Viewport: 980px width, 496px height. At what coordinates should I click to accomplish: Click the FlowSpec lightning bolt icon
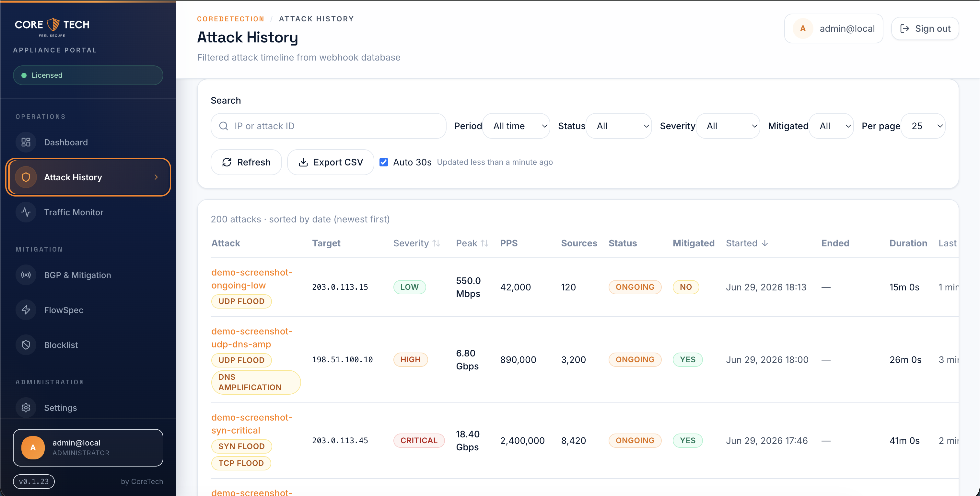coord(26,310)
